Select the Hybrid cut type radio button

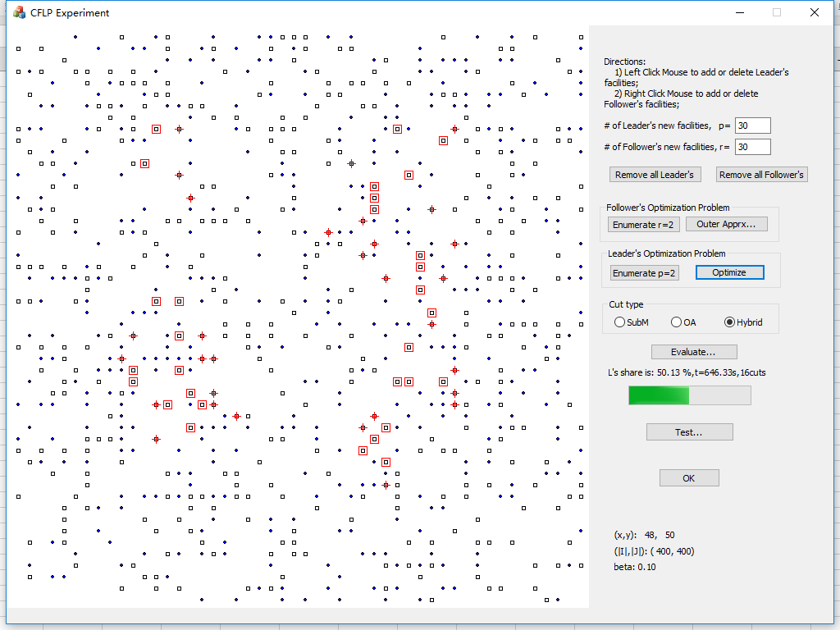pyautogui.click(x=729, y=322)
